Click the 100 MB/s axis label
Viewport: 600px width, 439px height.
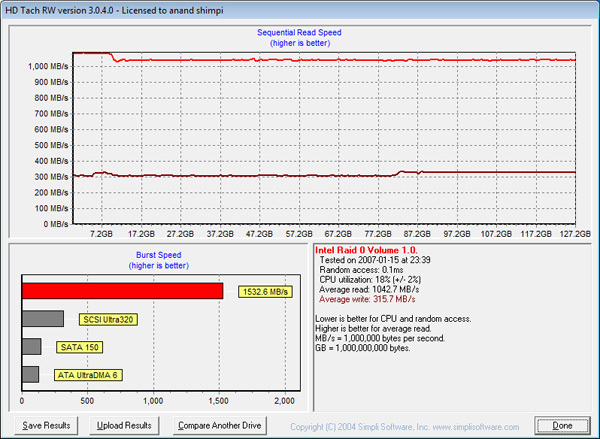(x=51, y=208)
